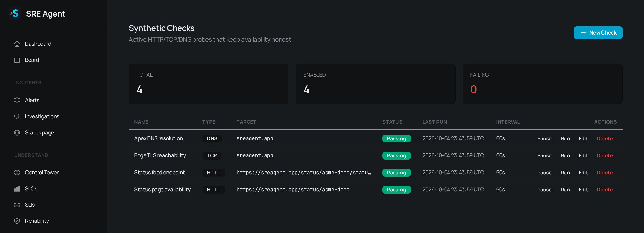
Task: Click the Reliability shield icon
Action: click(17, 221)
